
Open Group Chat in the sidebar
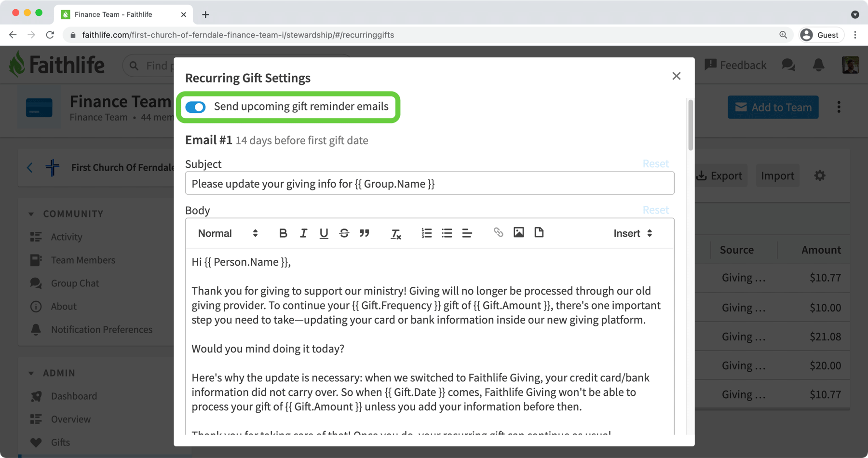75,283
